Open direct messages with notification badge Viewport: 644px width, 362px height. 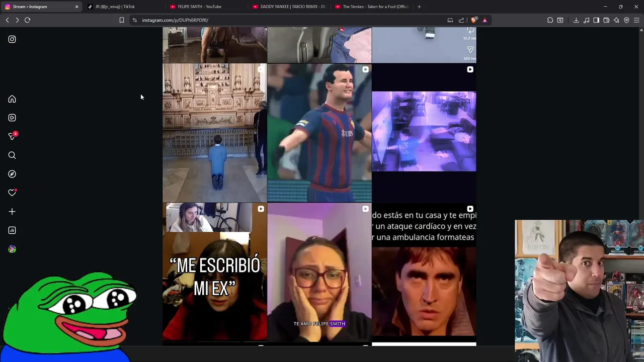coord(12,136)
